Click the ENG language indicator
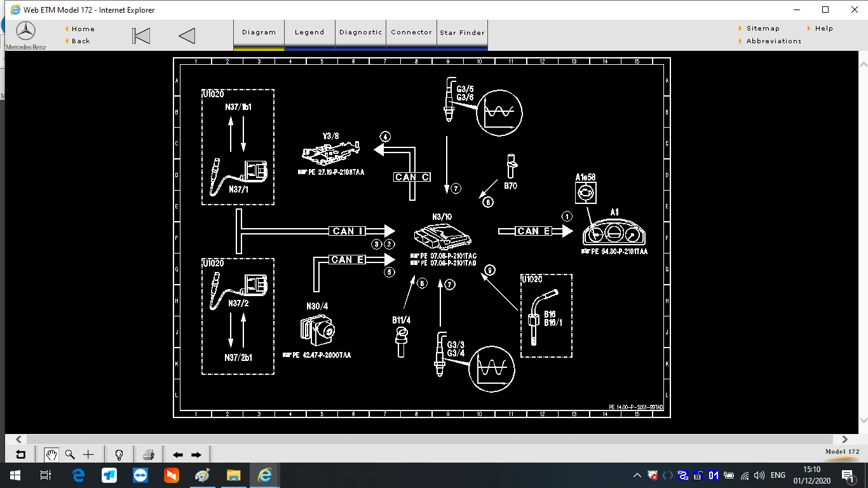868x488 pixels. (x=778, y=475)
